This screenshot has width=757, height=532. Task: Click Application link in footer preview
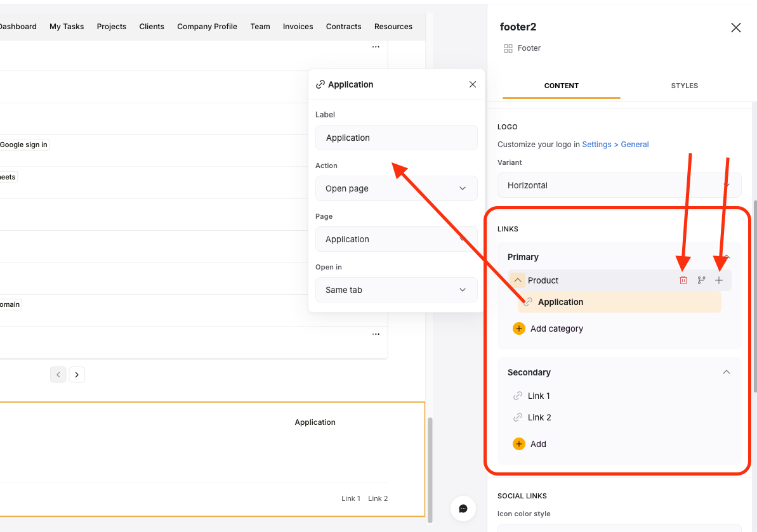pyautogui.click(x=315, y=422)
